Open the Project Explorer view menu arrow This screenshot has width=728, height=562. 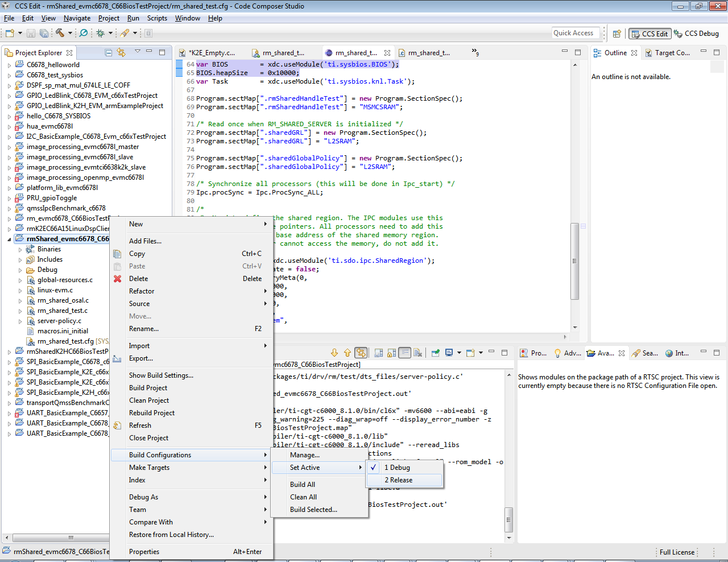(x=138, y=52)
